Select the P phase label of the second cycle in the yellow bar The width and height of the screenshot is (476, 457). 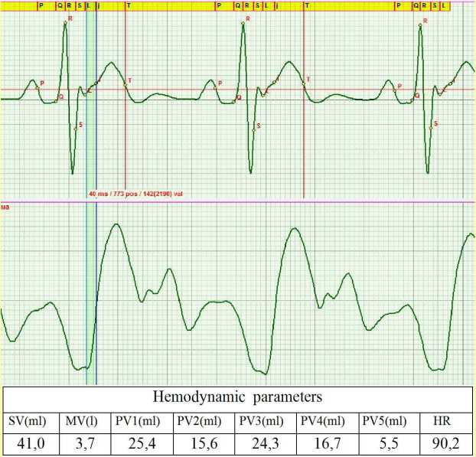220,6
